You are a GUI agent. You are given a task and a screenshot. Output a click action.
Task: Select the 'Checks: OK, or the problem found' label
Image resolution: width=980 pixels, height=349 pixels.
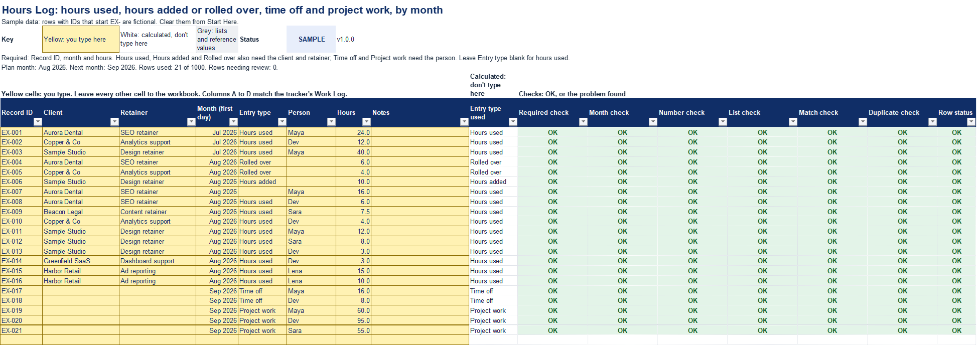click(x=572, y=94)
